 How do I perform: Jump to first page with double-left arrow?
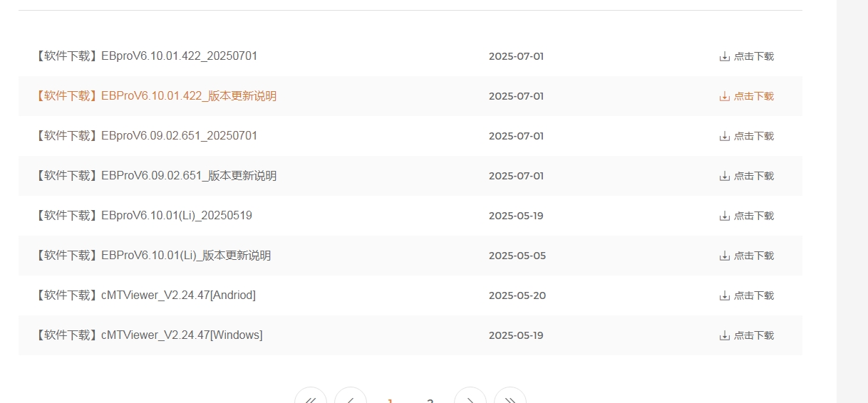tap(311, 398)
